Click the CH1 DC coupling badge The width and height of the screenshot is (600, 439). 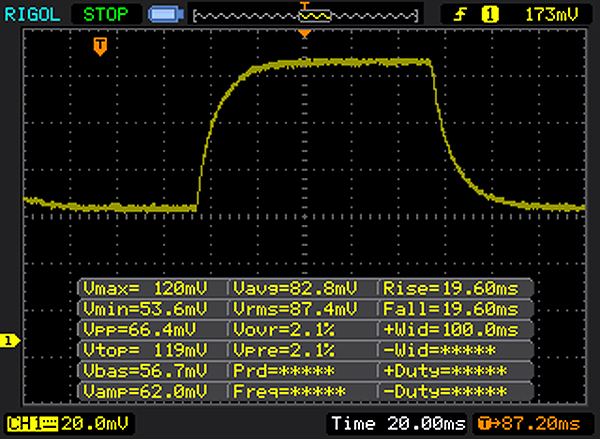[x=33, y=424]
